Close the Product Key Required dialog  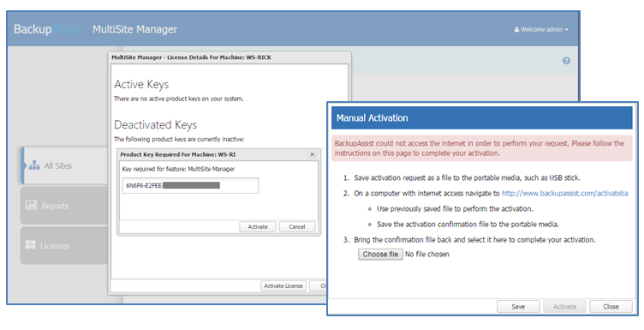coord(312,154)
